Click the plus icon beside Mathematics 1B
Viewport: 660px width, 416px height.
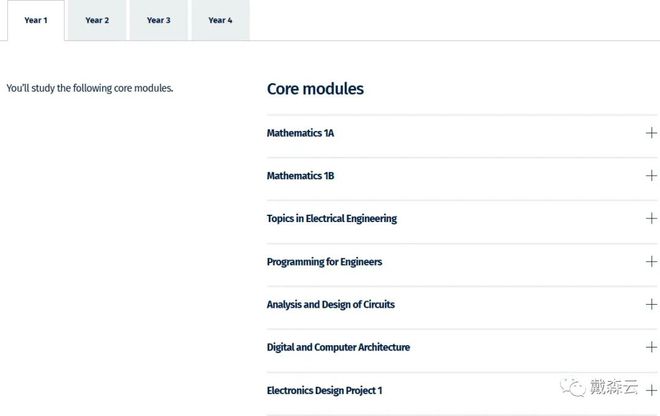(651, 176)
